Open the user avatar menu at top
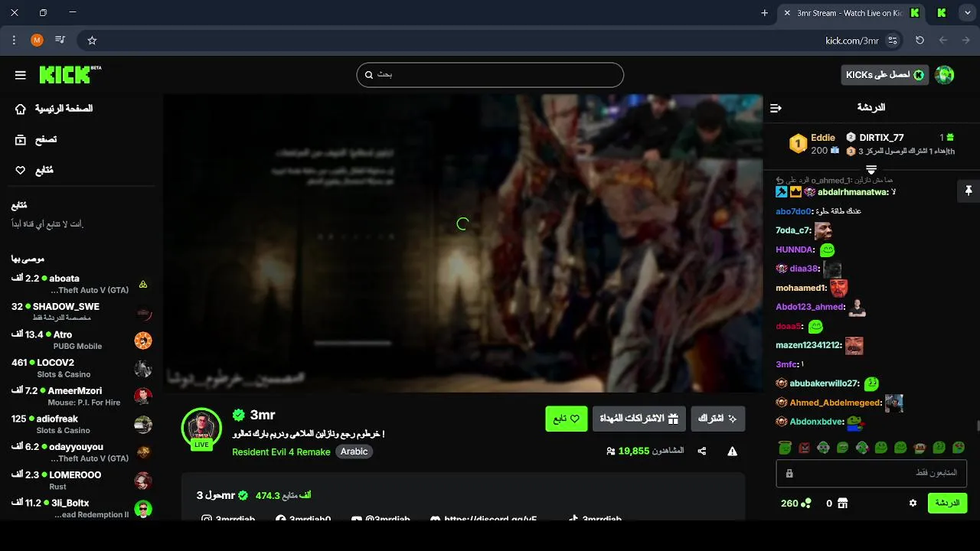This screenshot has width=980, height=551. (x=945, y=74)
